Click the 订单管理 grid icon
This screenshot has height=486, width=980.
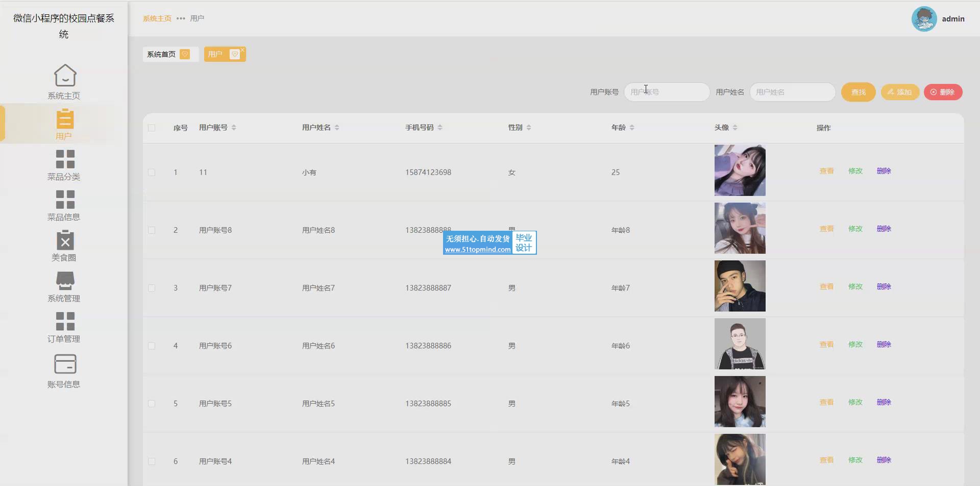tap(65, 322)
